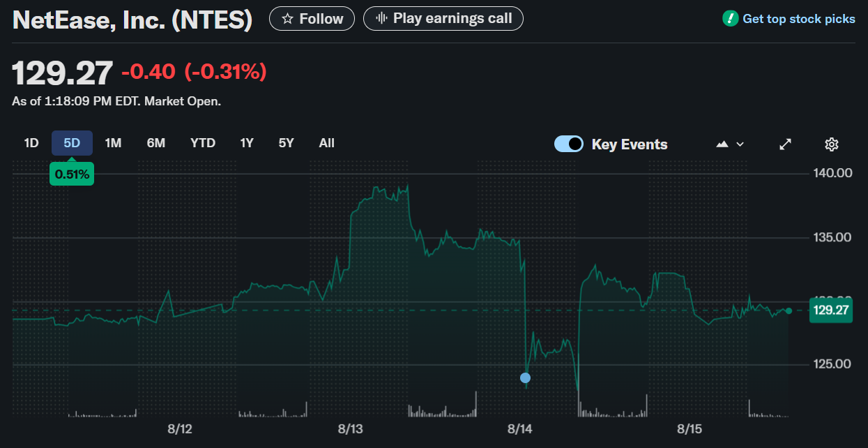Toggle the Key Events switch off

pos(569,144)
